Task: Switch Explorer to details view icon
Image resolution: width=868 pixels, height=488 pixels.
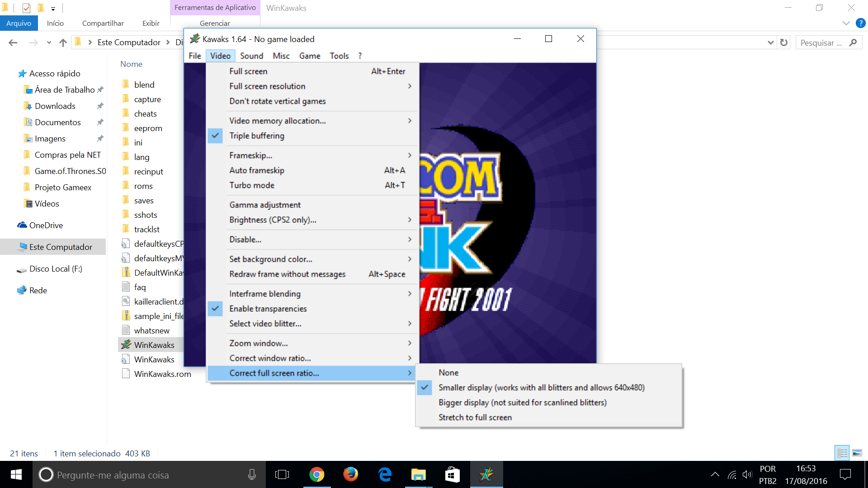Action: coord(842,453)
